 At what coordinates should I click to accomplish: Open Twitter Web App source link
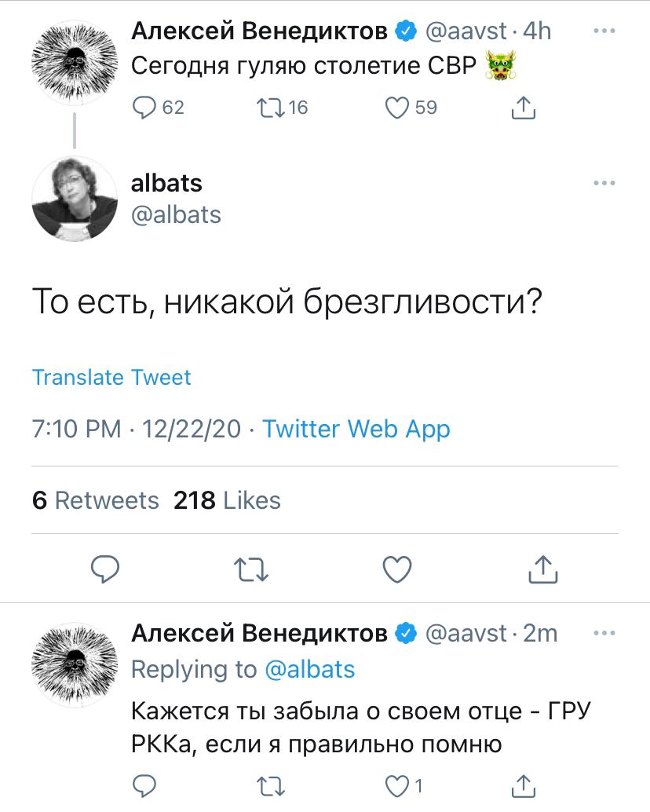point(356,430)
